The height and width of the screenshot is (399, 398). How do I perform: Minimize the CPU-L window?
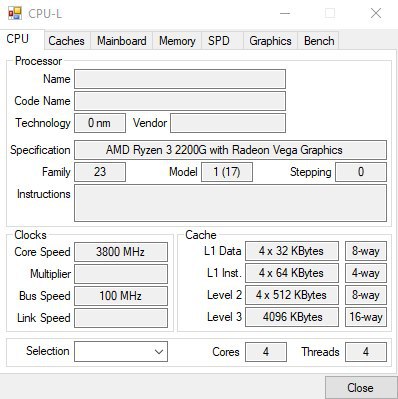tap(285, 13)
